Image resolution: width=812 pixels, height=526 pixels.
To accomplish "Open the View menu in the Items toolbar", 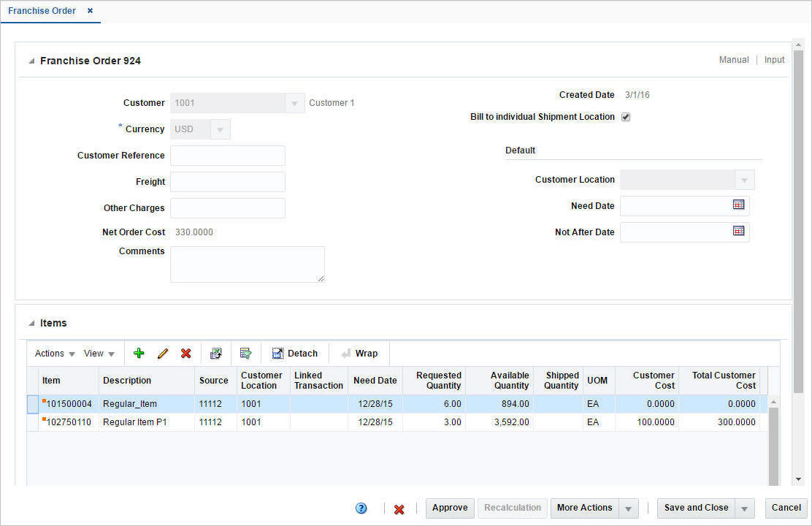I will [x=99, y=354].
